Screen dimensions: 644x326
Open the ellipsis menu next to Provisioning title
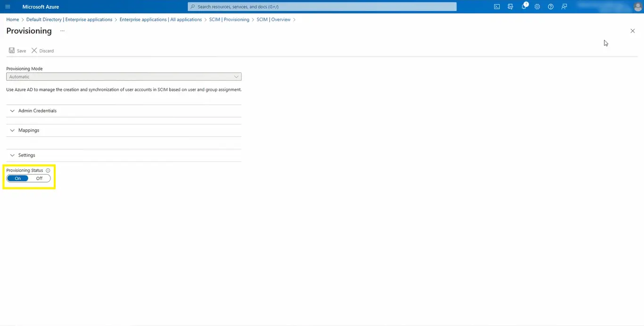click(62, 31)
